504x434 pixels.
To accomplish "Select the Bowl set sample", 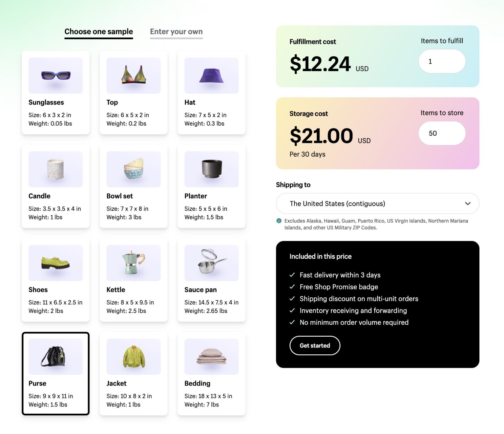I will [x=133, y=186].
